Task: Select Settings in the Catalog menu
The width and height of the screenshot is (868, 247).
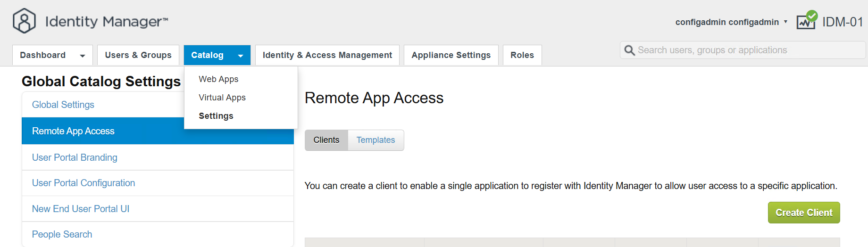Action: click(x=216, y=116)
